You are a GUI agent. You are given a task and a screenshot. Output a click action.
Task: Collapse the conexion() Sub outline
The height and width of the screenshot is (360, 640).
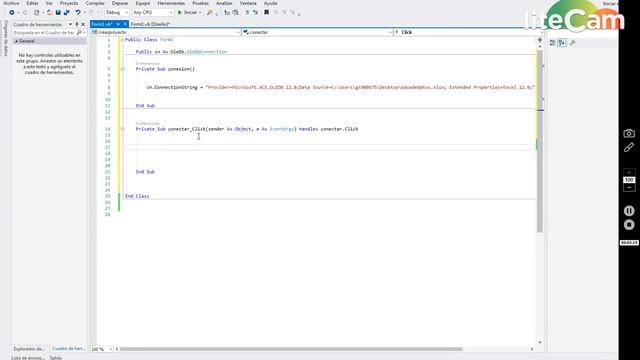point(122,69)
